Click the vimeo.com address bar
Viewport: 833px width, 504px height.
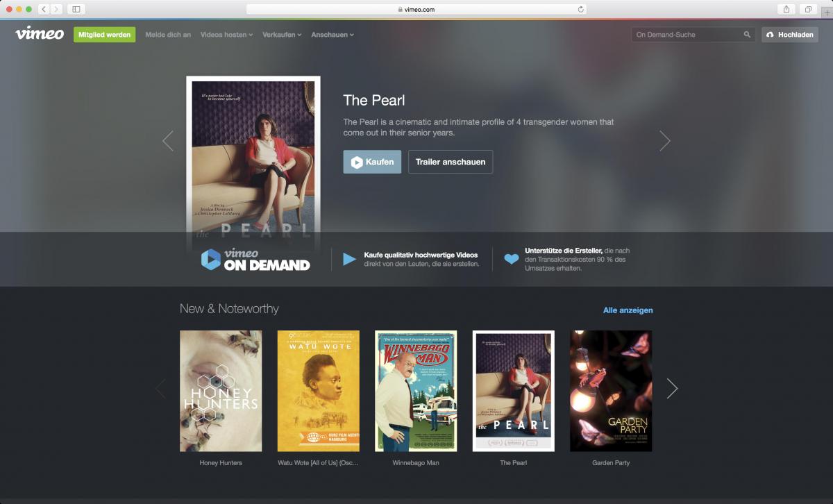(x=416, y=9)
